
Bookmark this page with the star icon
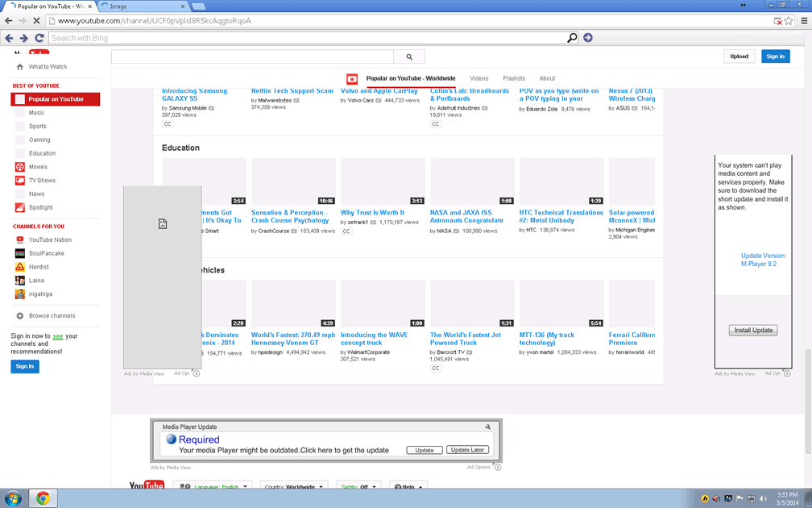[789, 21]
